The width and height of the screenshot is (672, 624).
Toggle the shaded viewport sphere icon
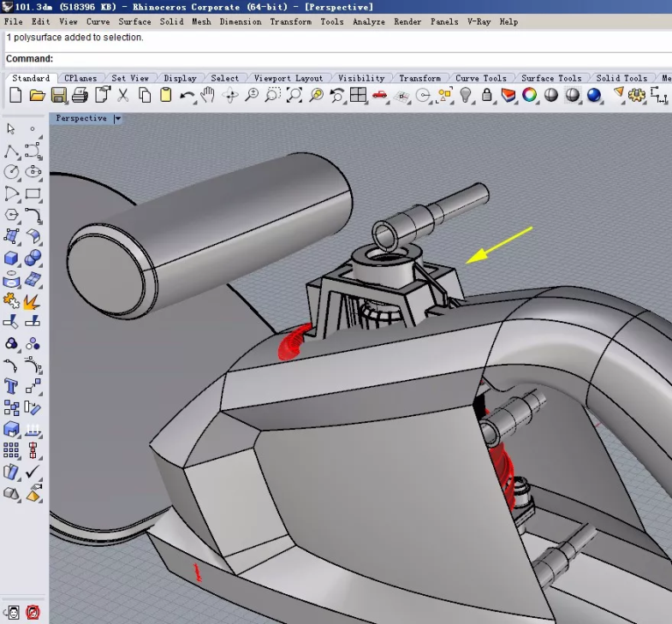coord(551,95)
